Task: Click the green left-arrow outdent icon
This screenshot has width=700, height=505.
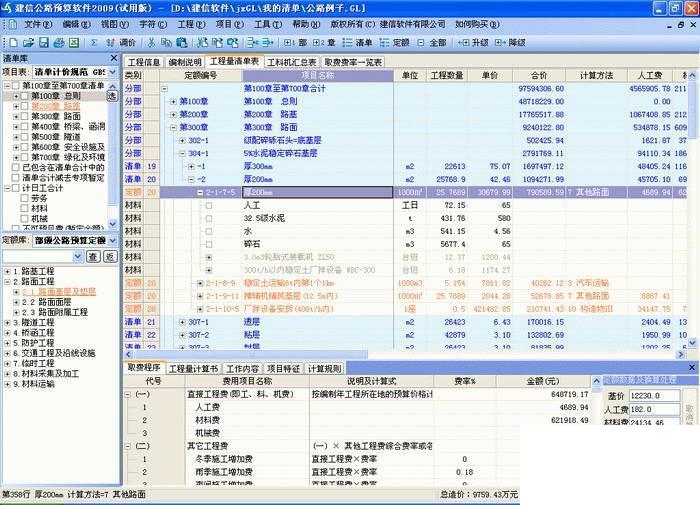Action: point(253,42)
